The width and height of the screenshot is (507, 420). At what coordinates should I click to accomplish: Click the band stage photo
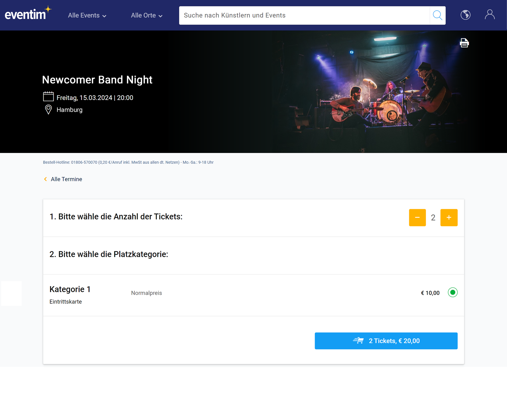coord(380,94)
